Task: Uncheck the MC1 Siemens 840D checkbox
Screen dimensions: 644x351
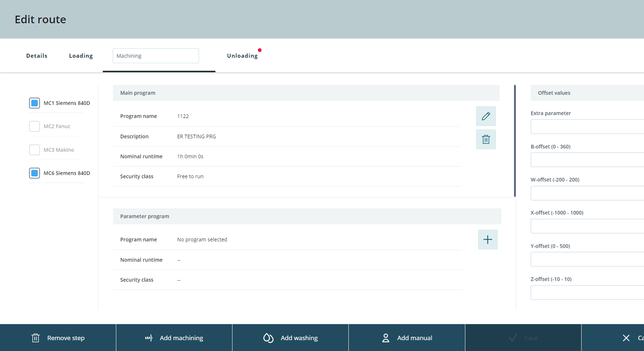Action: click(x=34, y=103)
